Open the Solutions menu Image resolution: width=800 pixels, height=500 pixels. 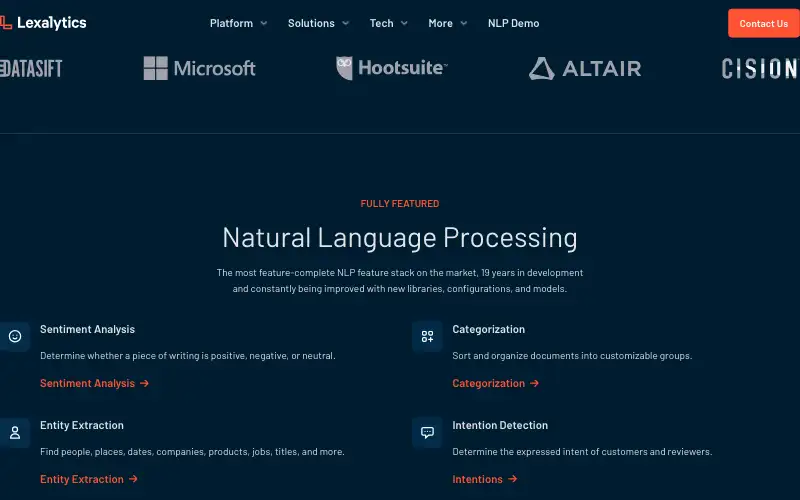[x=311, y=23]
